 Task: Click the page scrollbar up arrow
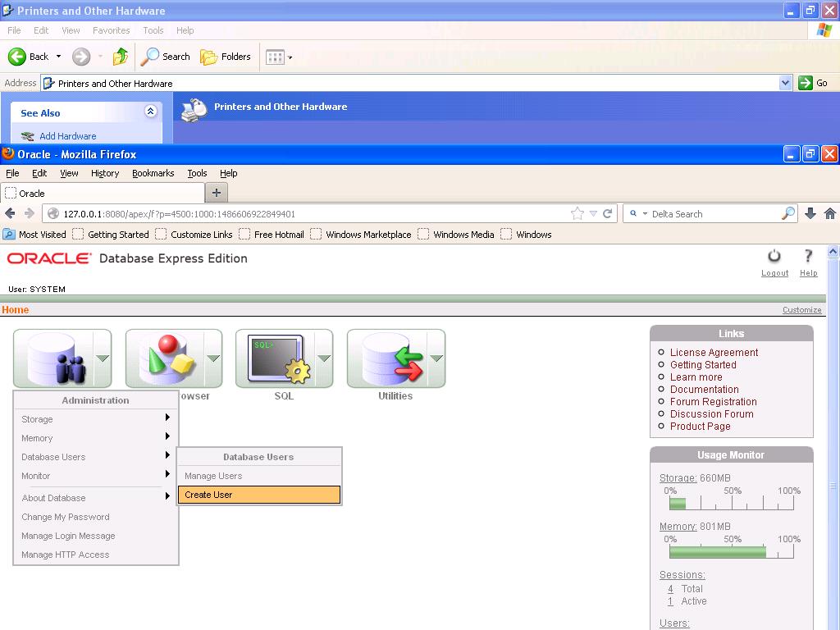[833, 251]
